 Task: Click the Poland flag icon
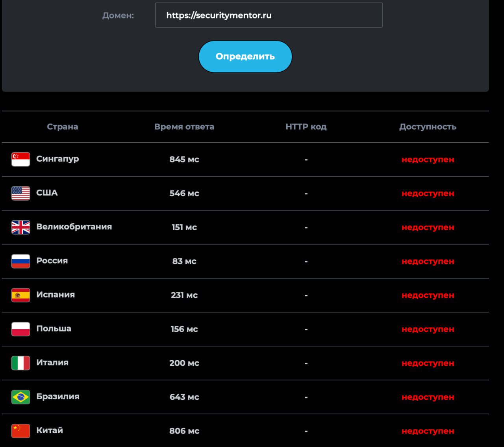(x=21, y=329)
